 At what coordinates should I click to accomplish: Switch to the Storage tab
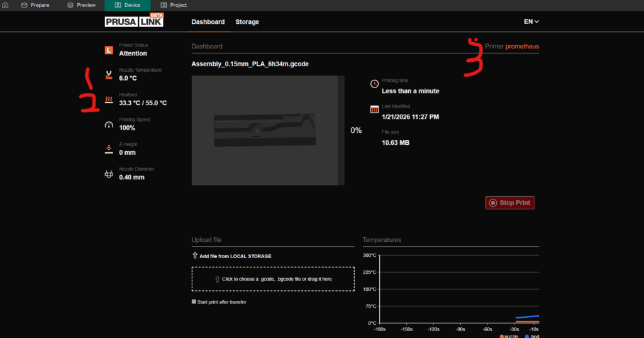247,22
